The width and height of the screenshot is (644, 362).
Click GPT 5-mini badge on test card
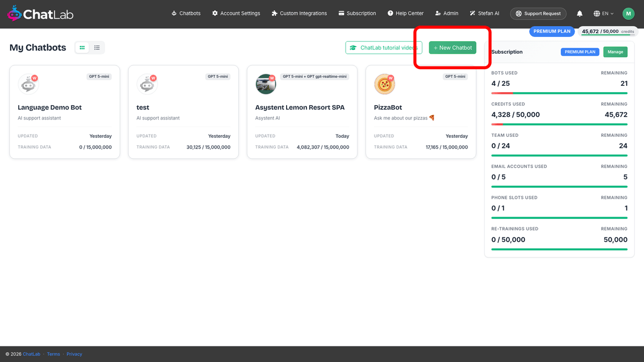(x=218, y=77)
